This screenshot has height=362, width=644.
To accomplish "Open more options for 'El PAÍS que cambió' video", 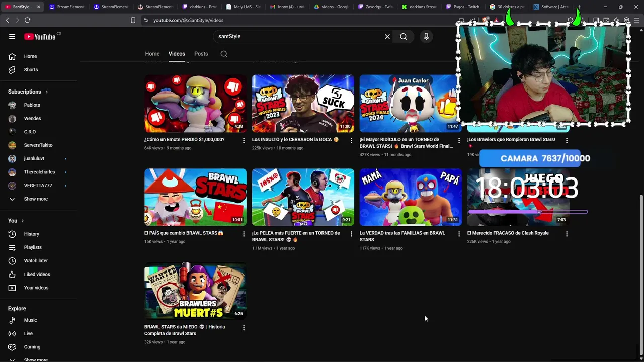I will pyautogui.click(x=244, y=234).
